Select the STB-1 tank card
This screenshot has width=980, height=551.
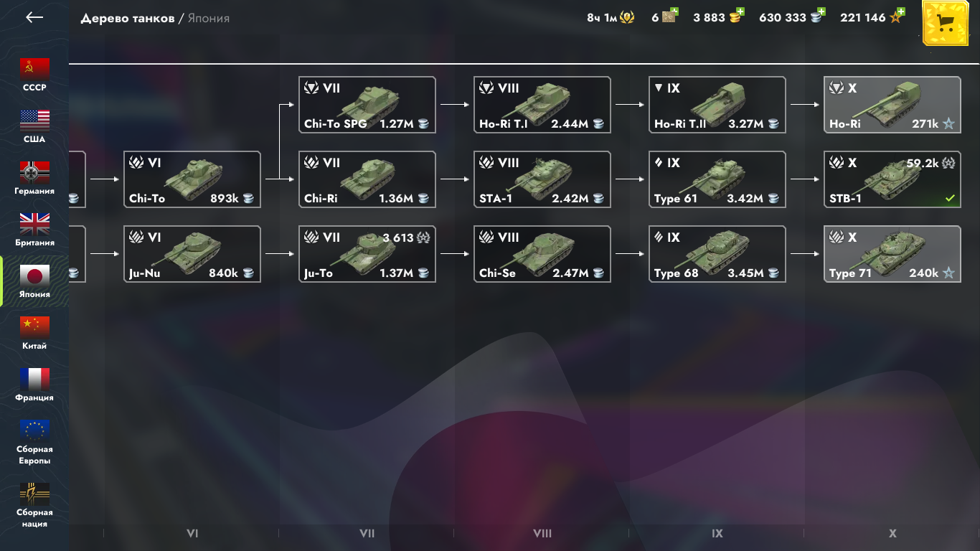click(892, 179)
